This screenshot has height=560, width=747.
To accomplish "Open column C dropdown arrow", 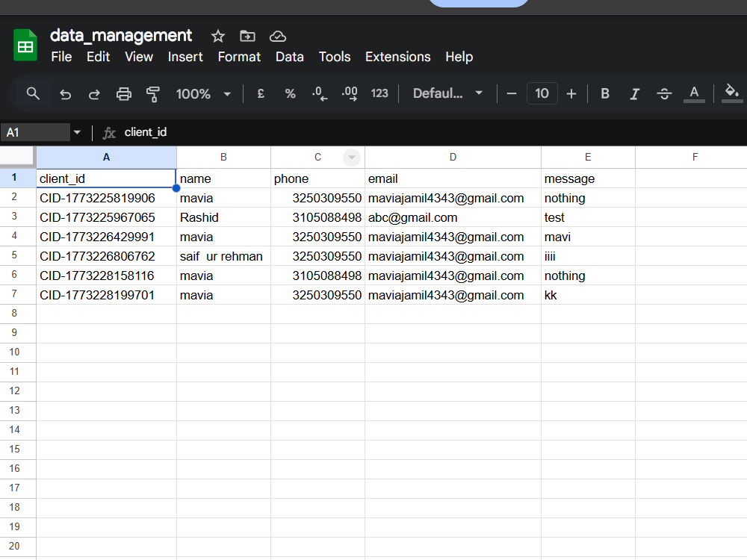I will [x=352, y=158].
